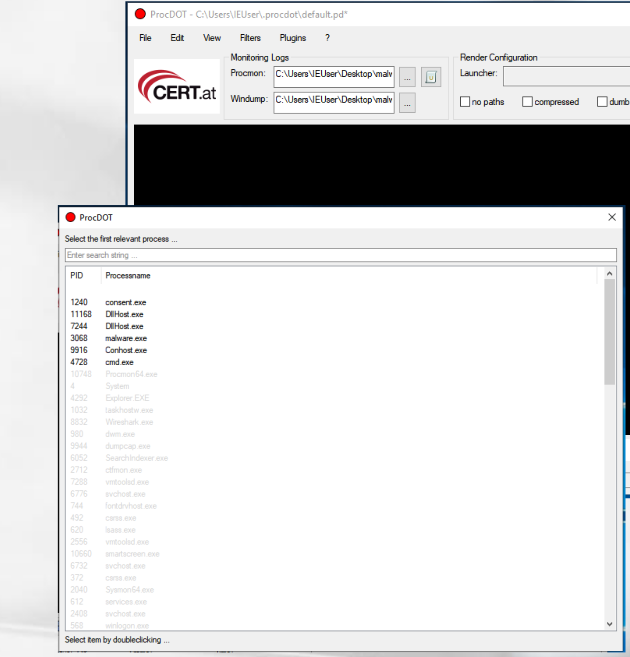Toggle the dumb checkbox
Image resolution: width=630 pixels, height=657 pixels.
602,102
